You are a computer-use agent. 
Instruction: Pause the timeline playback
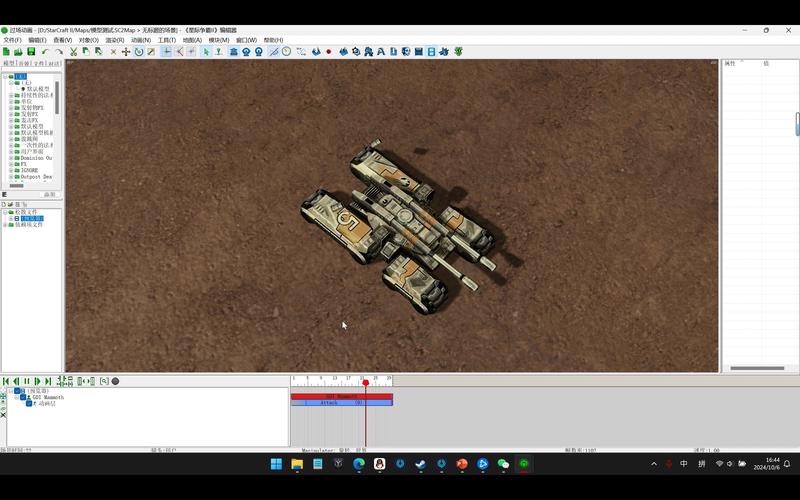pos(27,381)
